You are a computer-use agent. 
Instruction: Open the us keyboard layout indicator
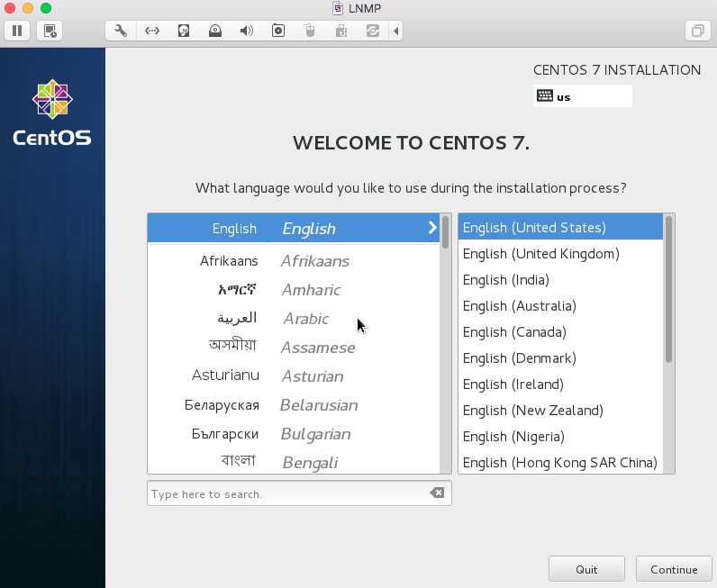(x=583, y=96)
